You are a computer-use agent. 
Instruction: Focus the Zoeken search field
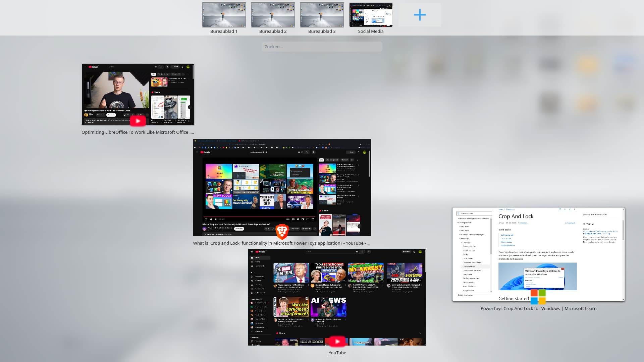[322, 47]
